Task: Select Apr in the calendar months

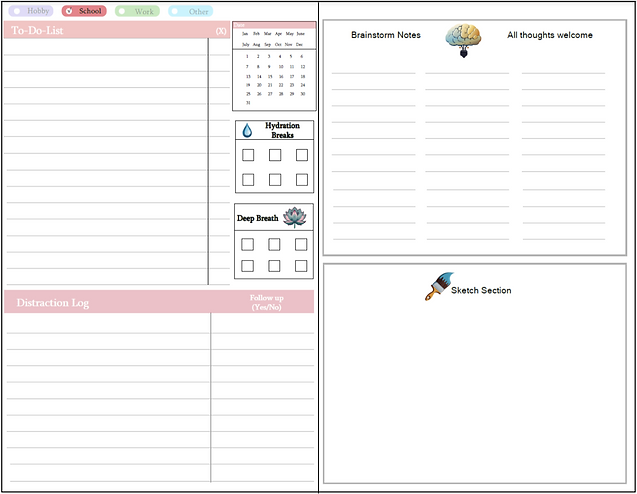Action: (278, 34)
